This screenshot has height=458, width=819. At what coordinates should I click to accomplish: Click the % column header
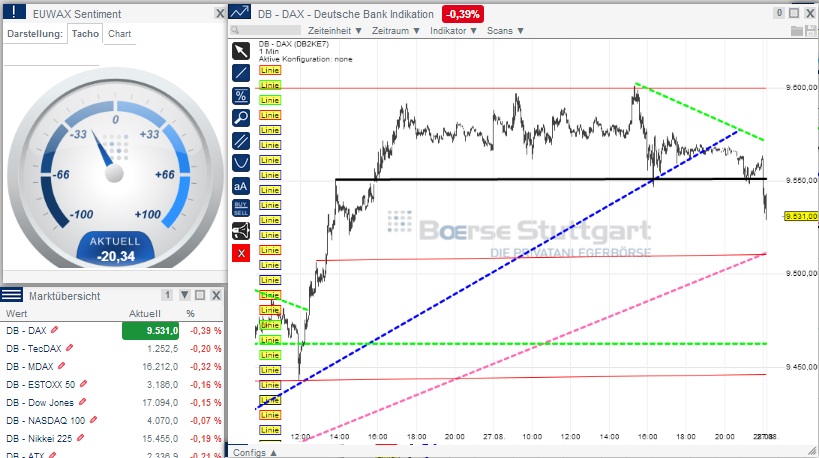pos(191,313)
